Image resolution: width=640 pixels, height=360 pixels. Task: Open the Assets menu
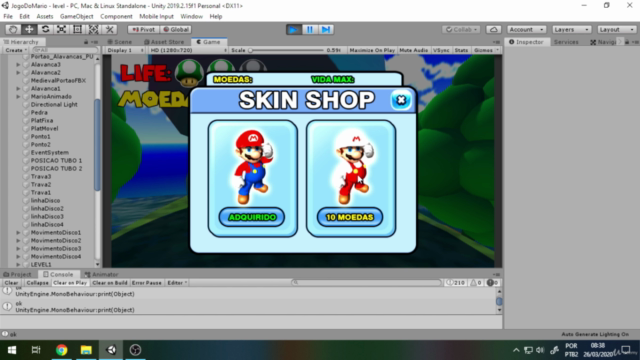44,17
